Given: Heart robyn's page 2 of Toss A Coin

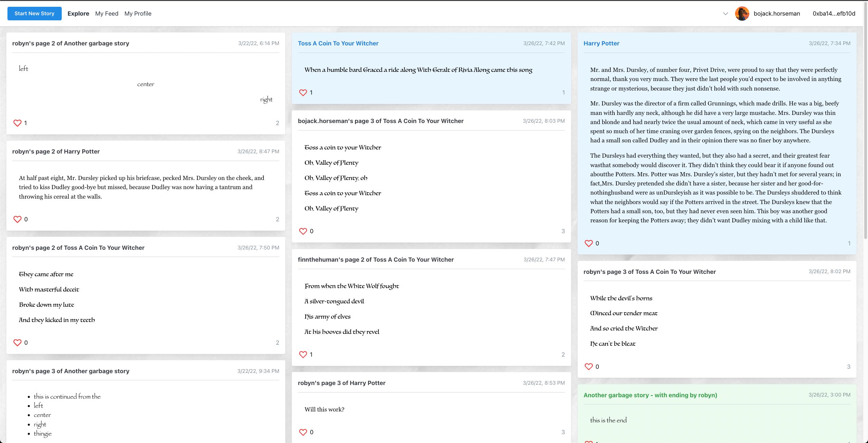Looking at the screenshot, I should pos(17,343).
